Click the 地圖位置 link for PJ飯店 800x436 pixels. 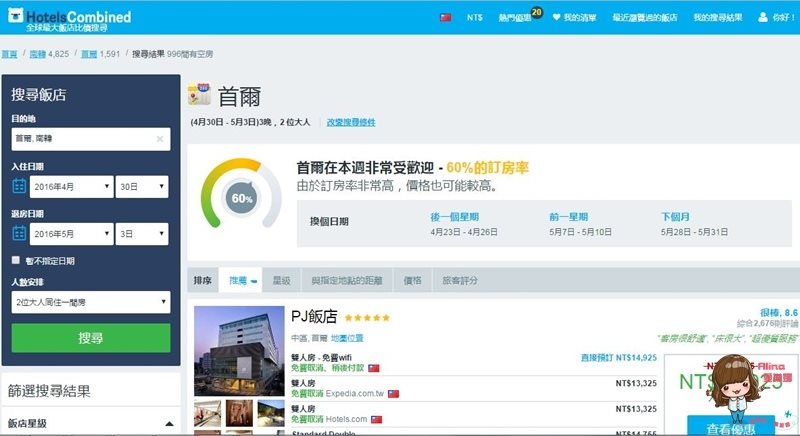click(347, 338)
